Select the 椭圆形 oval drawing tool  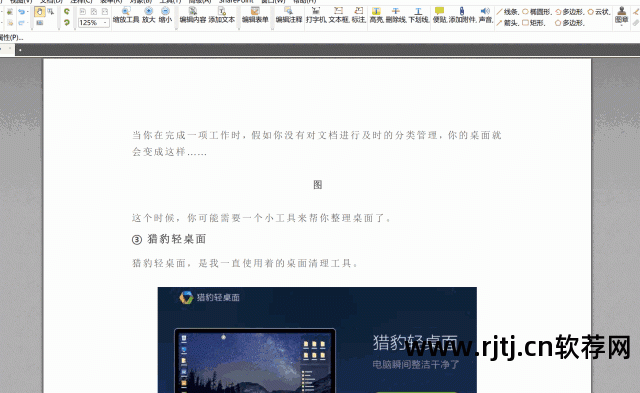(x=537, y=12)
